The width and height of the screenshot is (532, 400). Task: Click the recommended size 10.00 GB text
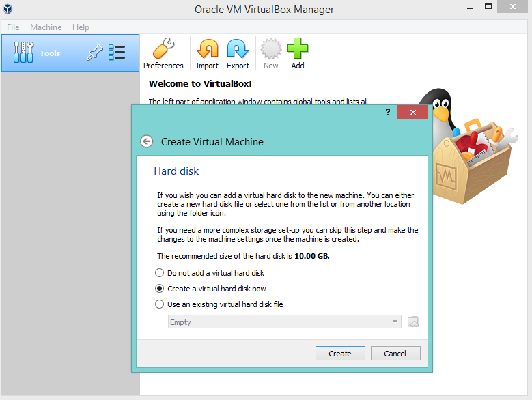[x=312, y=256]
